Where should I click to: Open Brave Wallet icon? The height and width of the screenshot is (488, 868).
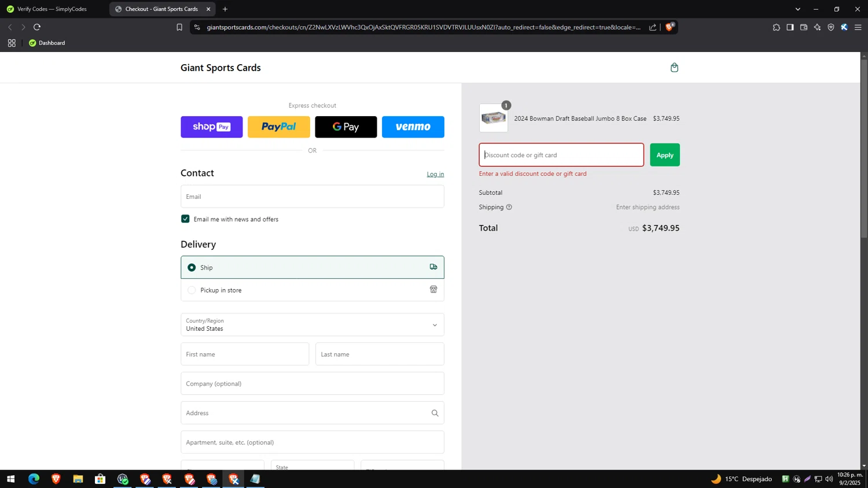pyautogui.click(x=804, y=27)
